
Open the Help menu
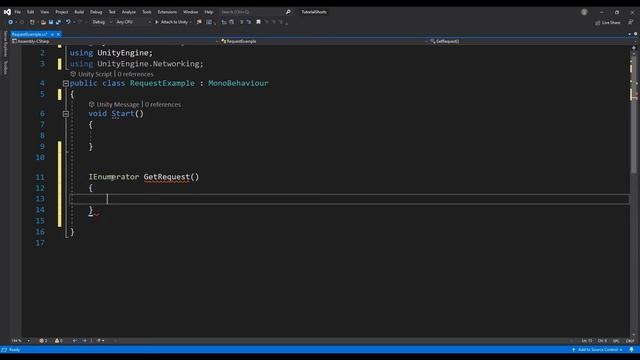[209, 12]
